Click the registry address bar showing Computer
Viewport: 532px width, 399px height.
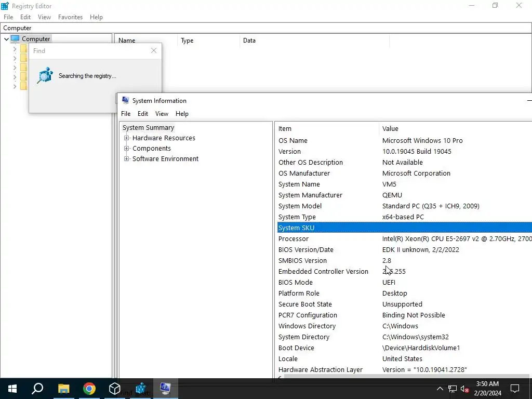pyautogui.click(x=265, y=28)
